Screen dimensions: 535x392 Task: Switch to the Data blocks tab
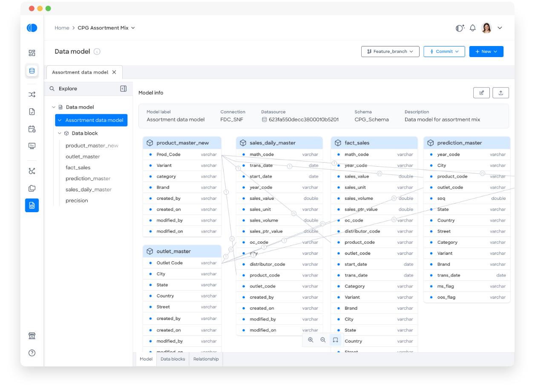point(173,359)
